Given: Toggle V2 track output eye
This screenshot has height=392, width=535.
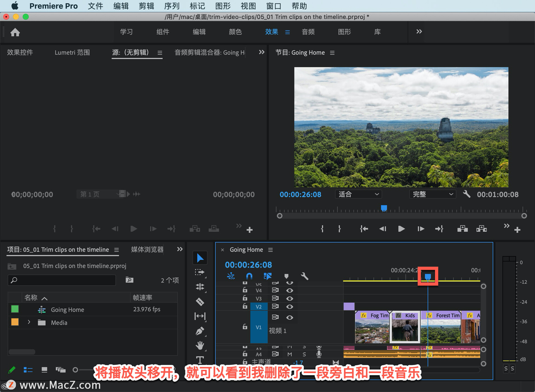Looking at the screenshot, I should (290, 307).
